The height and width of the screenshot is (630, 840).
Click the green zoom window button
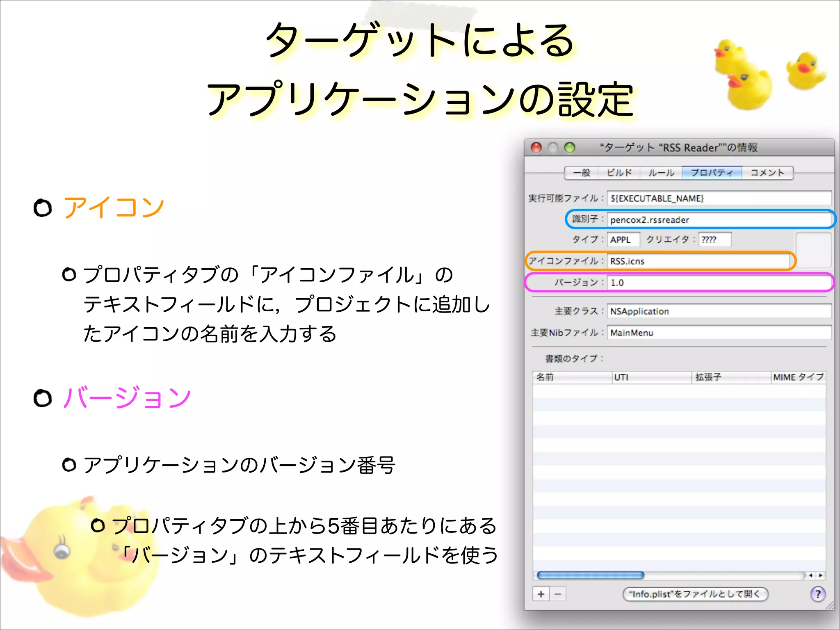[570, 148]
